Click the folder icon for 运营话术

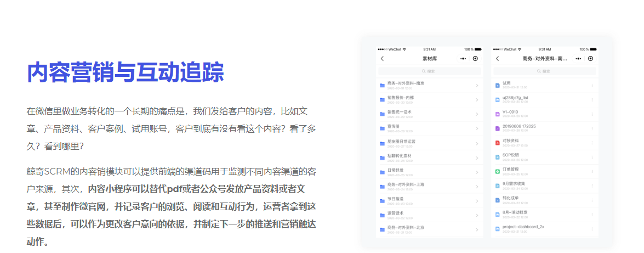[x=383, y=215]
